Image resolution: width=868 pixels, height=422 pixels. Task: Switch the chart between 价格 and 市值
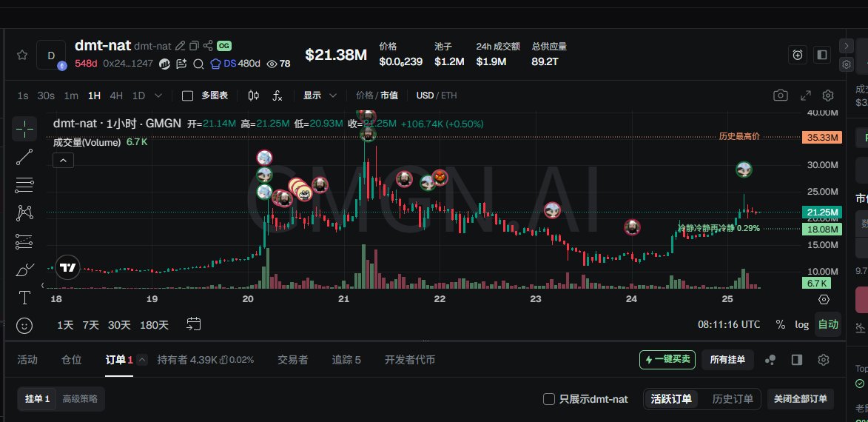coord(377,96)
